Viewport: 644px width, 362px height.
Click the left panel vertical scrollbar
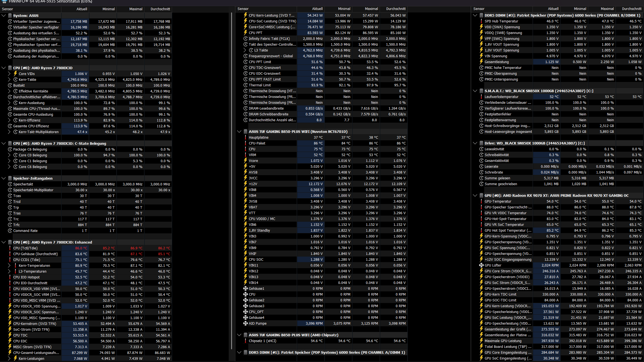pos(232,180)
